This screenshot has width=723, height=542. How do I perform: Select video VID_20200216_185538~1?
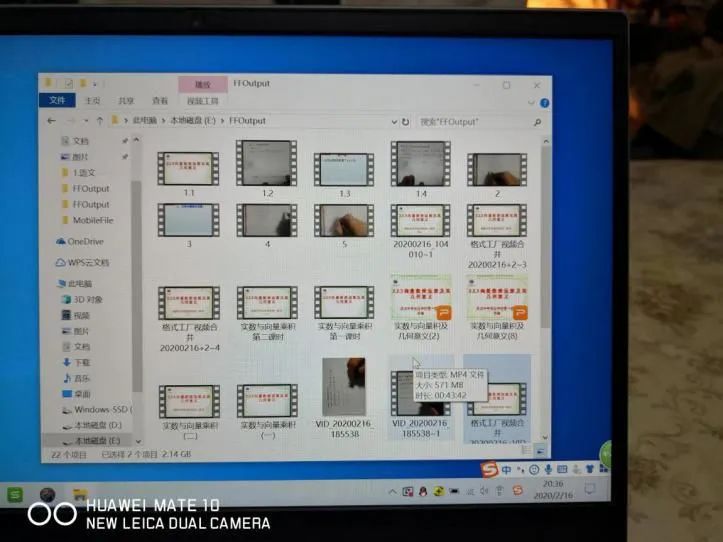[x=421, y=399]
